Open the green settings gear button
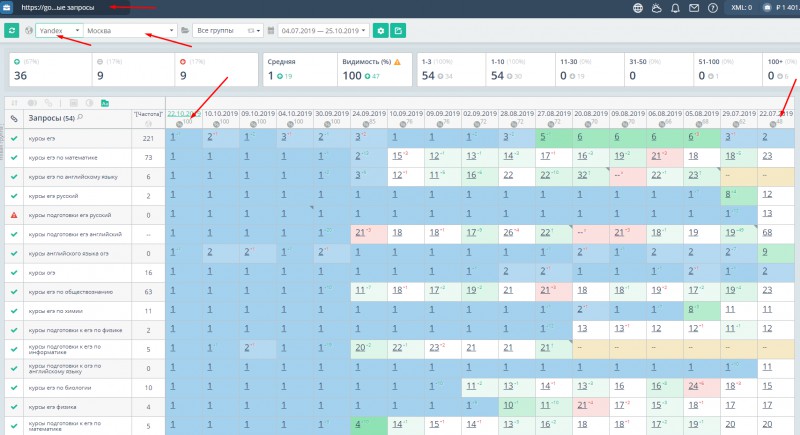This screenshot has height=435, width=800. pos(380,31)
